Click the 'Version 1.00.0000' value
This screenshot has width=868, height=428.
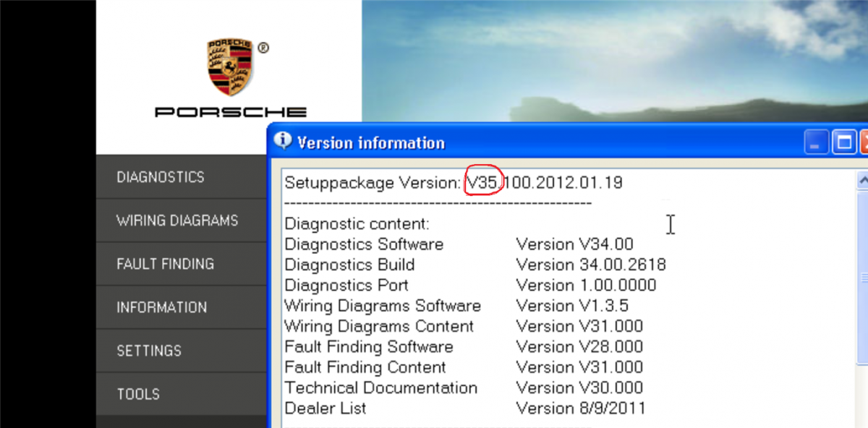(x=586, y=285)
